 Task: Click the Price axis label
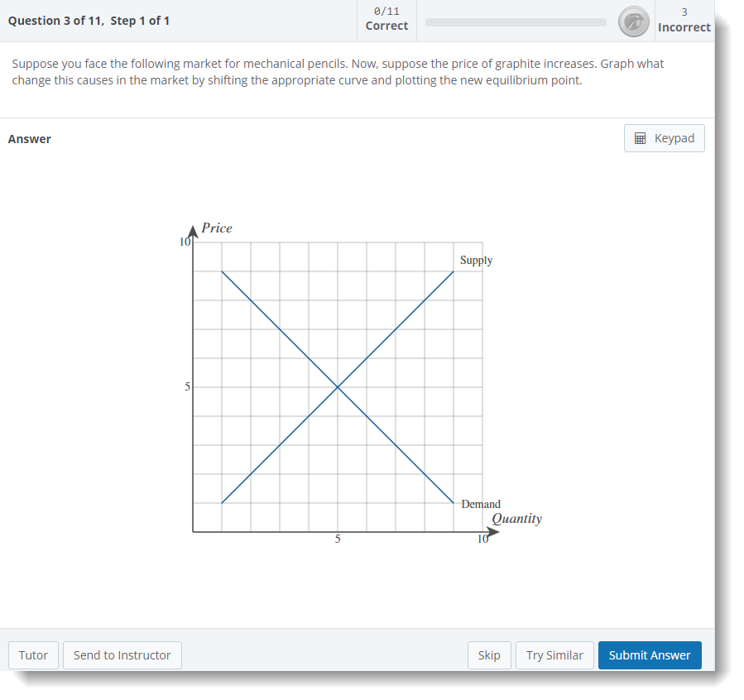pos(217,228)
